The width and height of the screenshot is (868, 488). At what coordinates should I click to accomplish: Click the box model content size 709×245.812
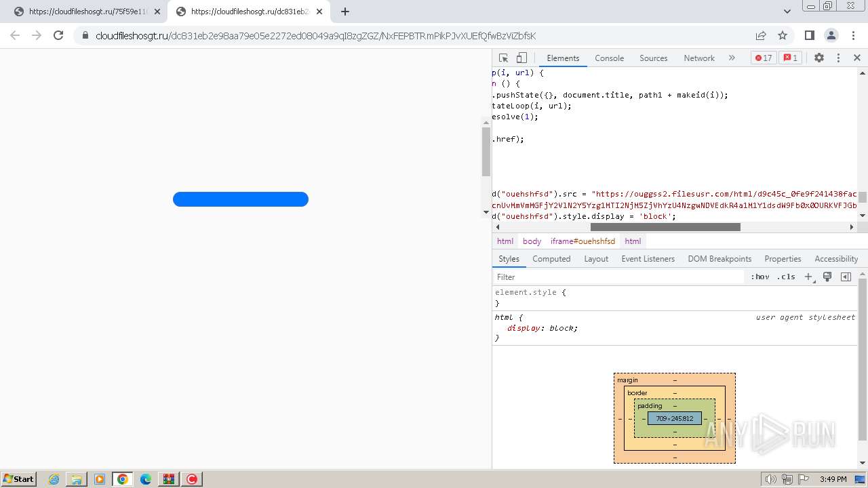675,418
